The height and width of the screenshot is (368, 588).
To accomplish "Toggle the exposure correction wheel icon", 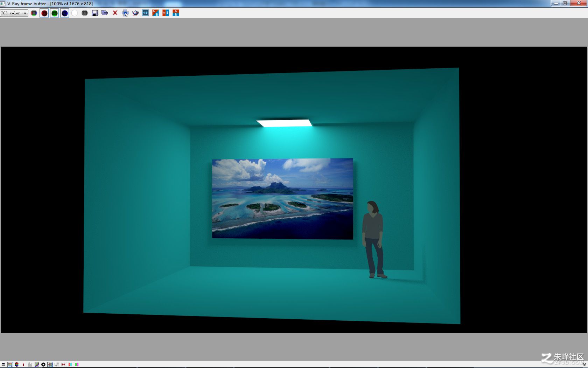I will [x=43, y=364].
